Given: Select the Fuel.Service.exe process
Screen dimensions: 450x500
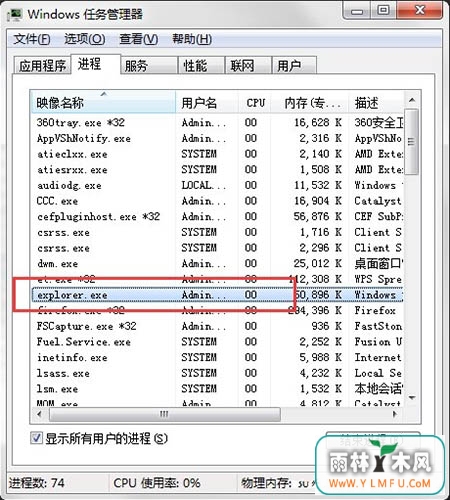Looking at the screenshot, I should 217,342.
